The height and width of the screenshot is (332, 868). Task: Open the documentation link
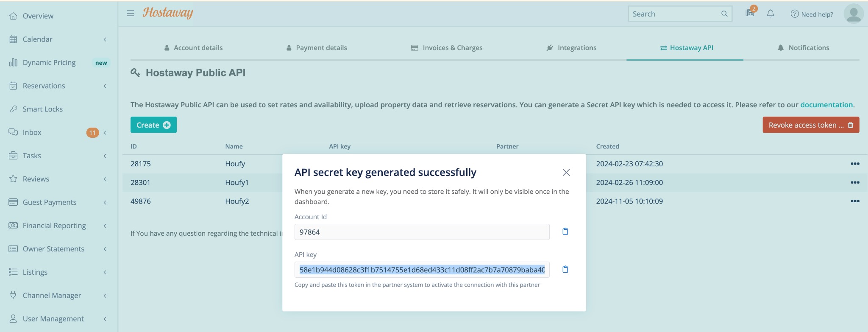[x=826, y=105]
